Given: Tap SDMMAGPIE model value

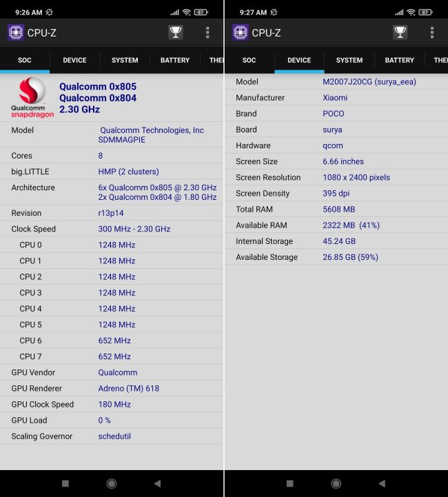Looking at the screenshot, I should click(122, 140).
